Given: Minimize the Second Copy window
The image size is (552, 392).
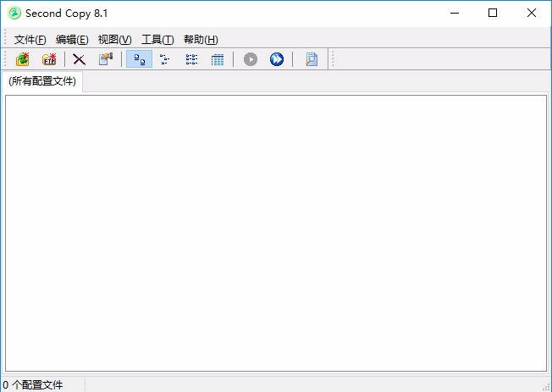Looking at the screenshot, I should (x=455, y=14).
